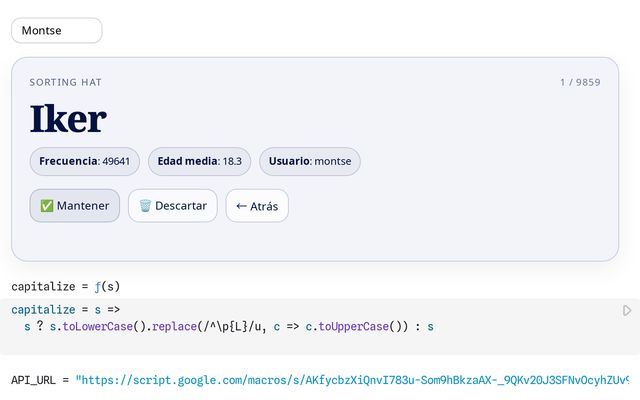Click the SORTING HAT card label
Viewport: 640px width, 400px height.
pos(65,82)
